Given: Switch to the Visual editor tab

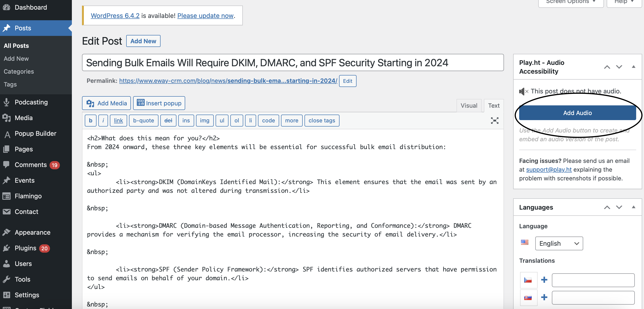Looking at the screenshot, I should 469,105.
